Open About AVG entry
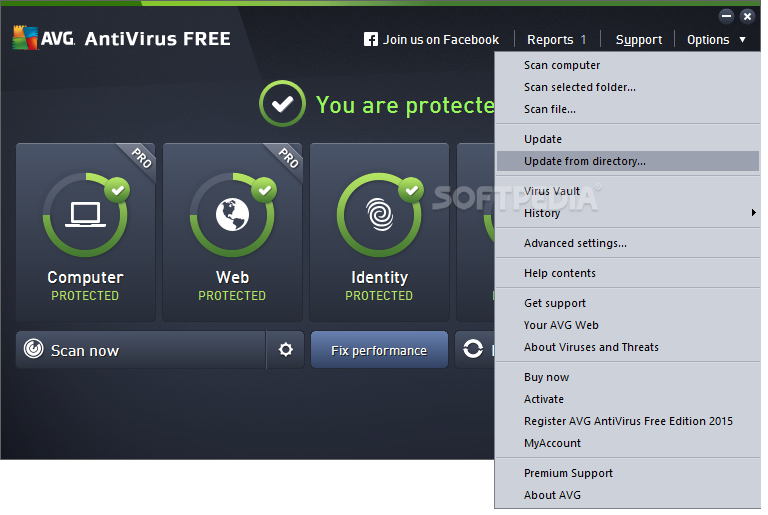The image size is (768, 515). point(627,495)
